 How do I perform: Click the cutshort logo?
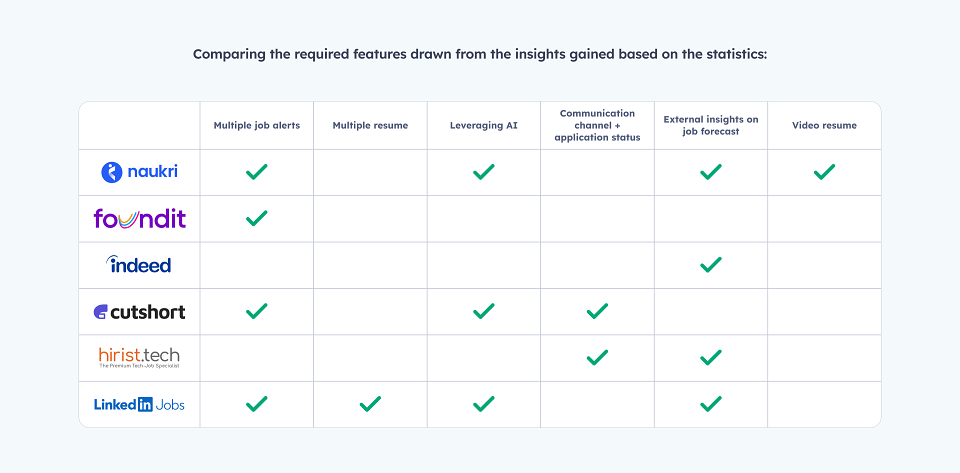[139, 311]
